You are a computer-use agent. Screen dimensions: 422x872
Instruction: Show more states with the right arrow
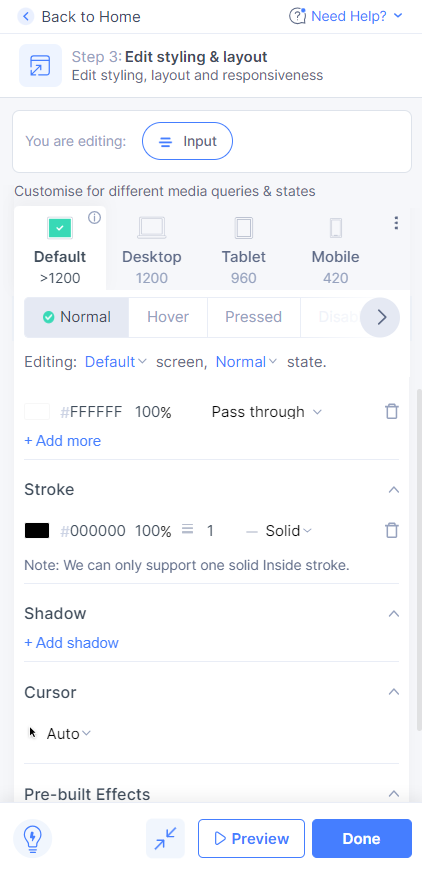(380, 318)
